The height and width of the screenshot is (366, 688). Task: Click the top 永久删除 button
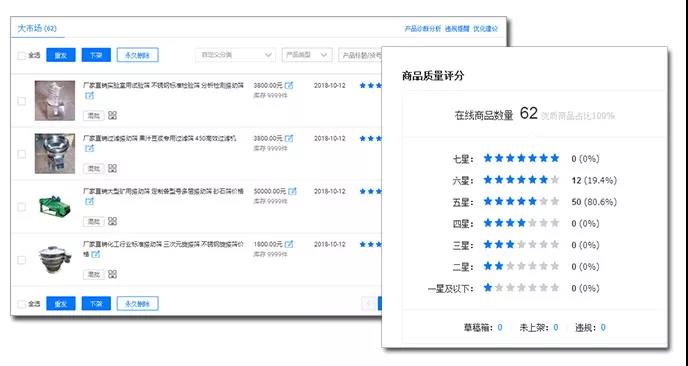(138, 55)
